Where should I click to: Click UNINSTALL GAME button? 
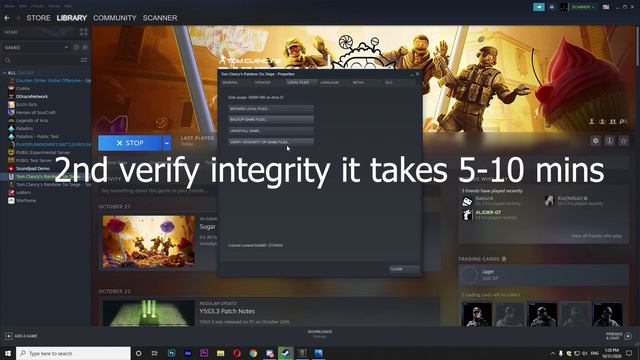pos(271,131)
